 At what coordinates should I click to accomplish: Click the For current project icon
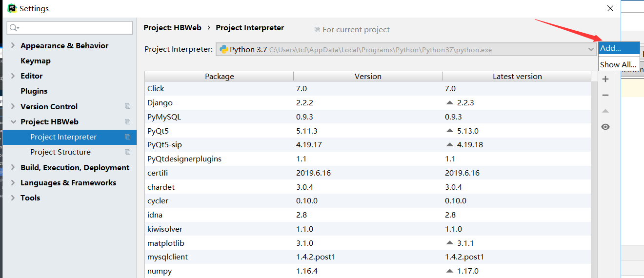317,30
